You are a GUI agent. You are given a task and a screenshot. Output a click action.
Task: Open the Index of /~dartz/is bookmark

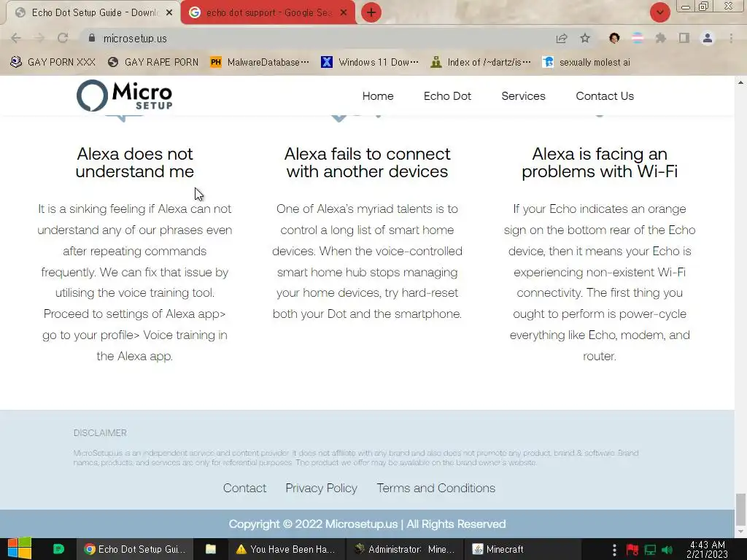[481, 62]
